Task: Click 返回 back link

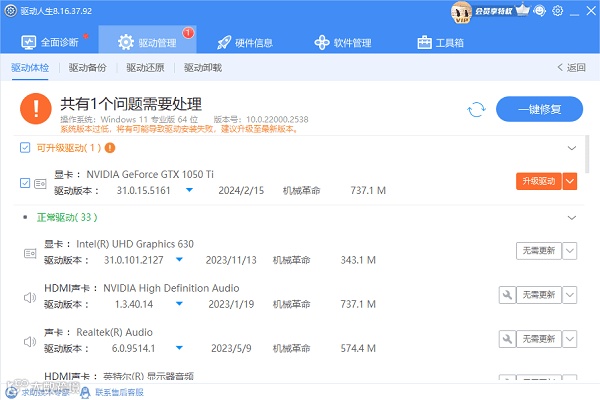Action: [x=572, y=68]
